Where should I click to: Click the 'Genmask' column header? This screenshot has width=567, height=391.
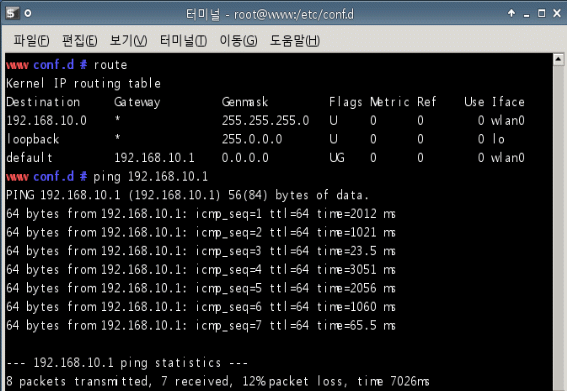point(245,102)
